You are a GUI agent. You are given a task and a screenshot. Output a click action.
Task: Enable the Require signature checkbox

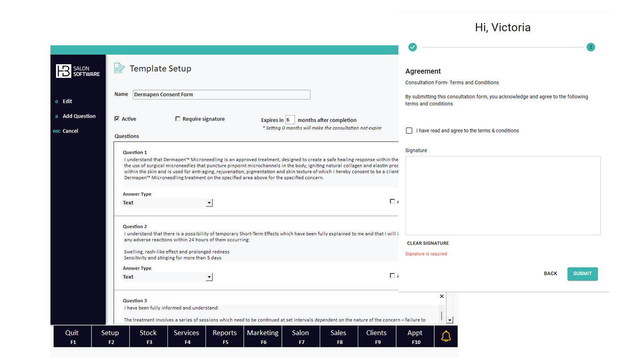178,119
